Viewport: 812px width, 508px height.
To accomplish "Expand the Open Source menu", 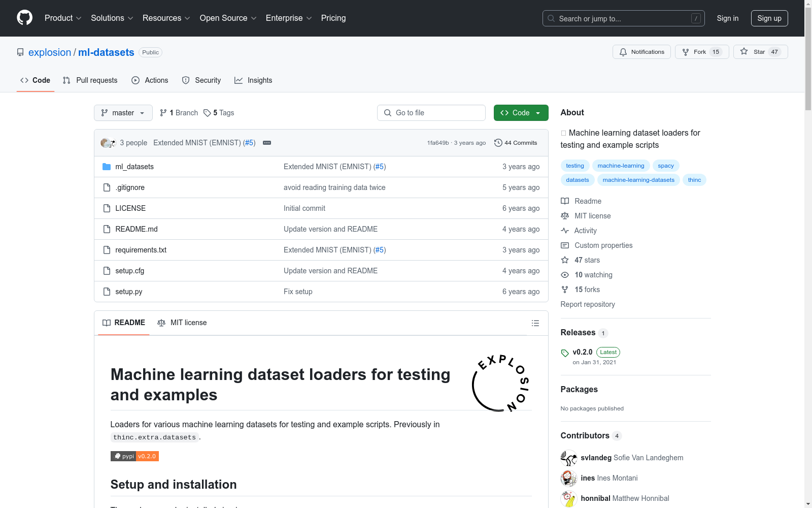I will tap(228, 18).
